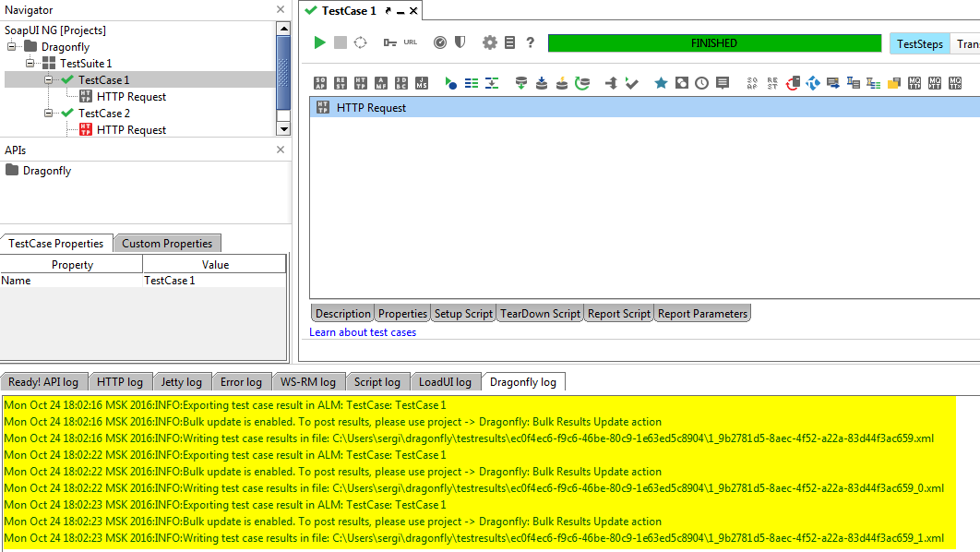Switch to the Custom Properties tab
980x552 pixels.
tap(167, 244)
